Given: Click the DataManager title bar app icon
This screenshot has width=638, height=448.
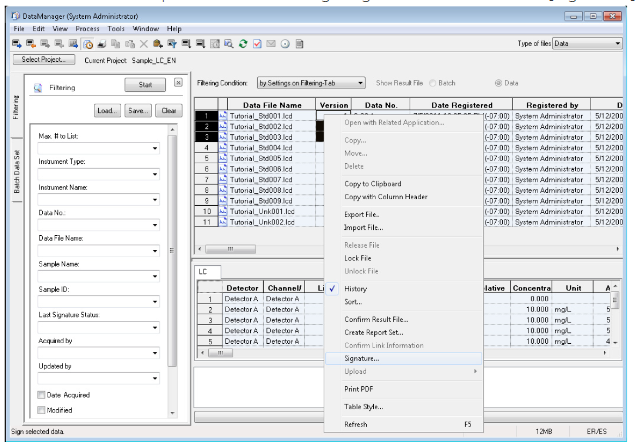Looking at the screenshot, I should pos(16,16).
